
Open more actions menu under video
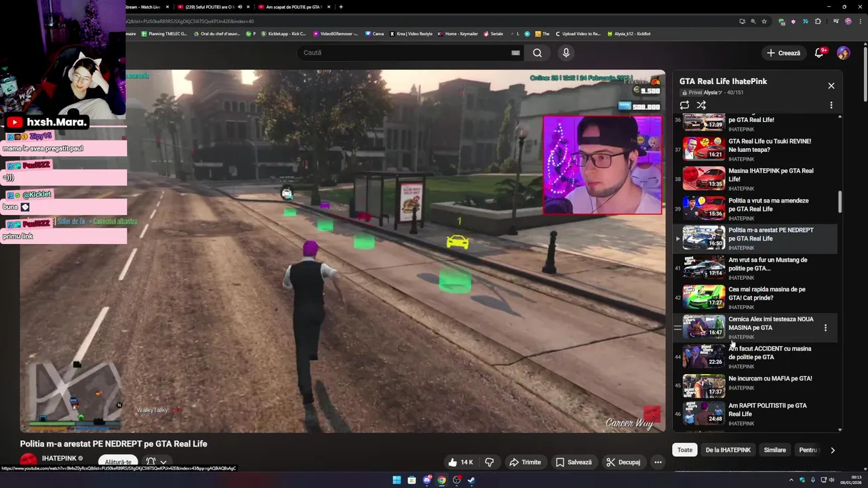pyautogui.click(x=658, y=462)
